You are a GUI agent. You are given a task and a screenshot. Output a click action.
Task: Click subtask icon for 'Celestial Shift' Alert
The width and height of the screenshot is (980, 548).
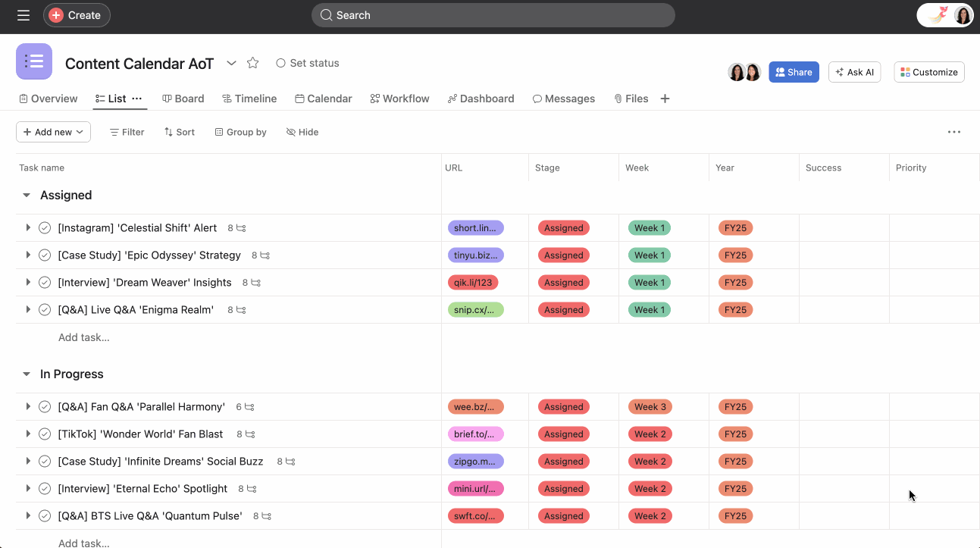[241, 228]
